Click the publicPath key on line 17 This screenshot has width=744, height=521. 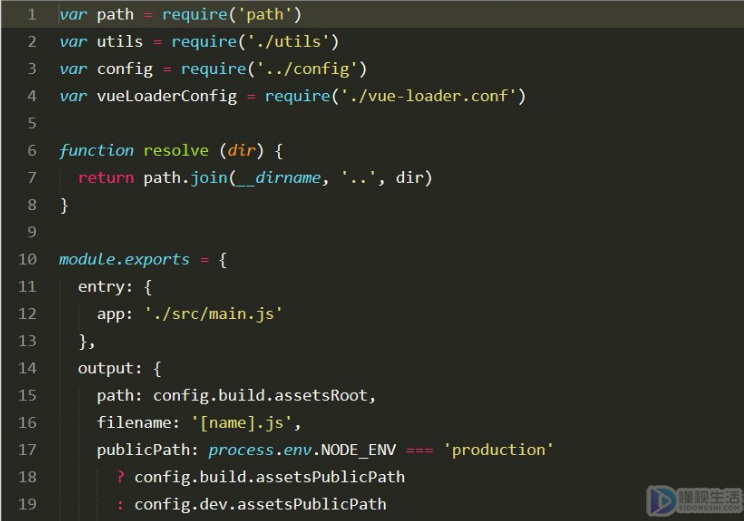(x=143, y=450)
